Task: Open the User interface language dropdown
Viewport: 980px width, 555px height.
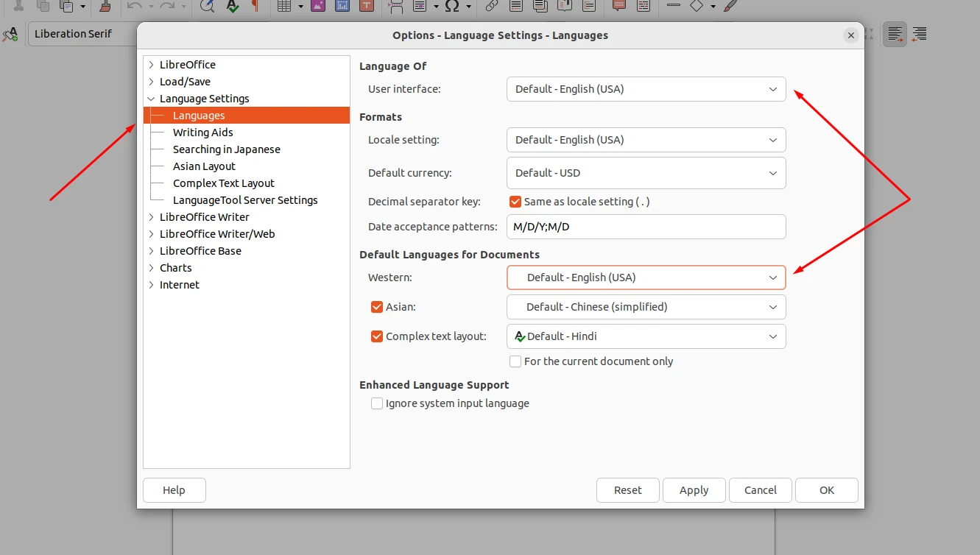Action: (646, 89)
